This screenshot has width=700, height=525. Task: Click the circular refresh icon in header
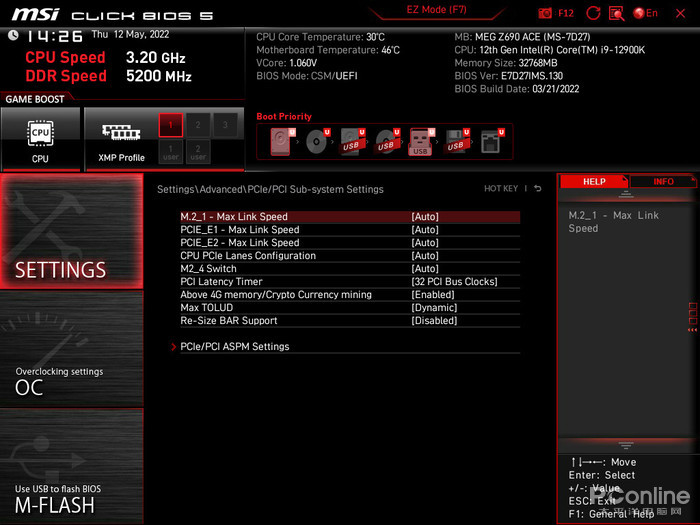(593, 13)
